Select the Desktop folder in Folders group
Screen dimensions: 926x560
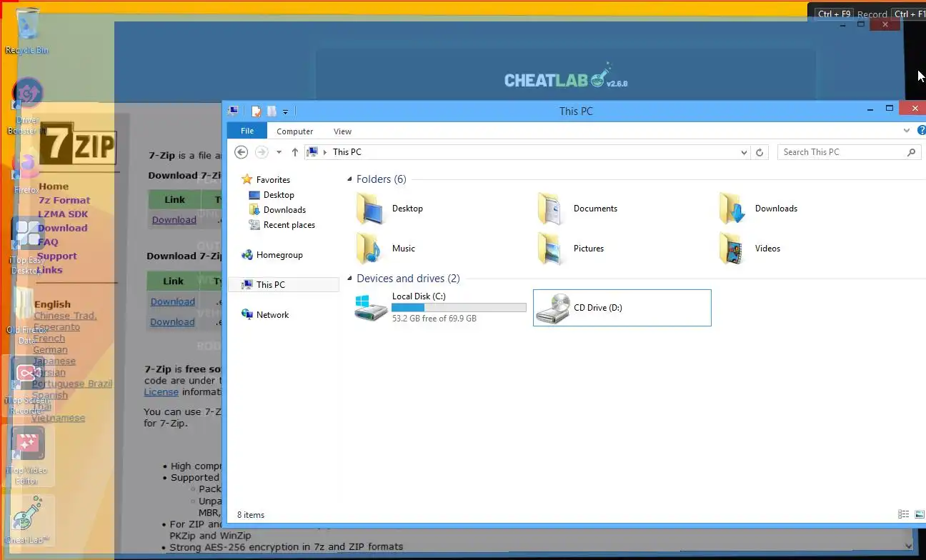[389, 209]
